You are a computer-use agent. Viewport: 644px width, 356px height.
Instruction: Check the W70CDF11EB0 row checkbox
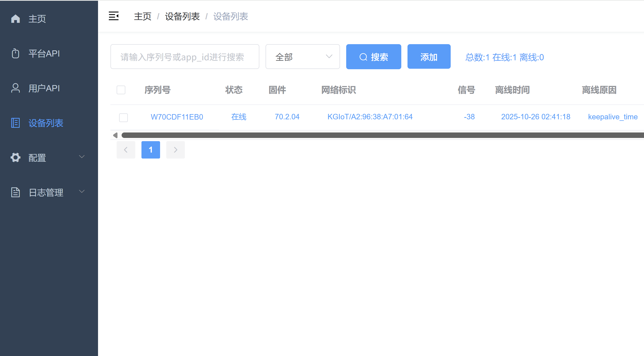coord(124,118)
